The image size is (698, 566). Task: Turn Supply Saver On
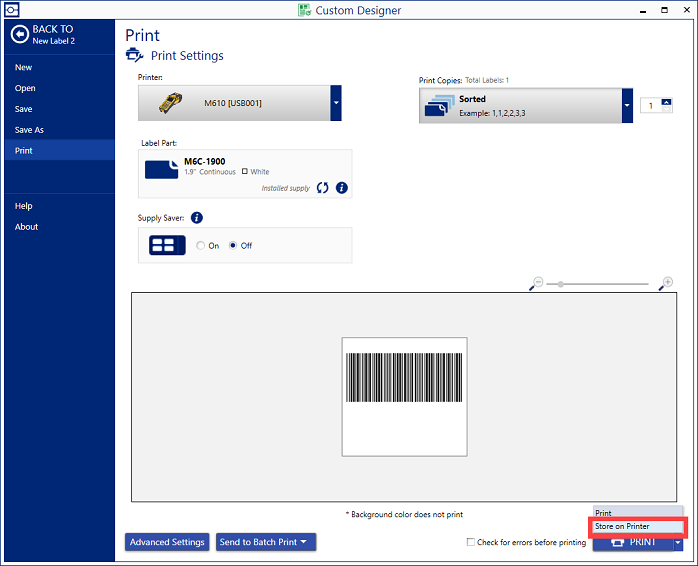point(201,246)
